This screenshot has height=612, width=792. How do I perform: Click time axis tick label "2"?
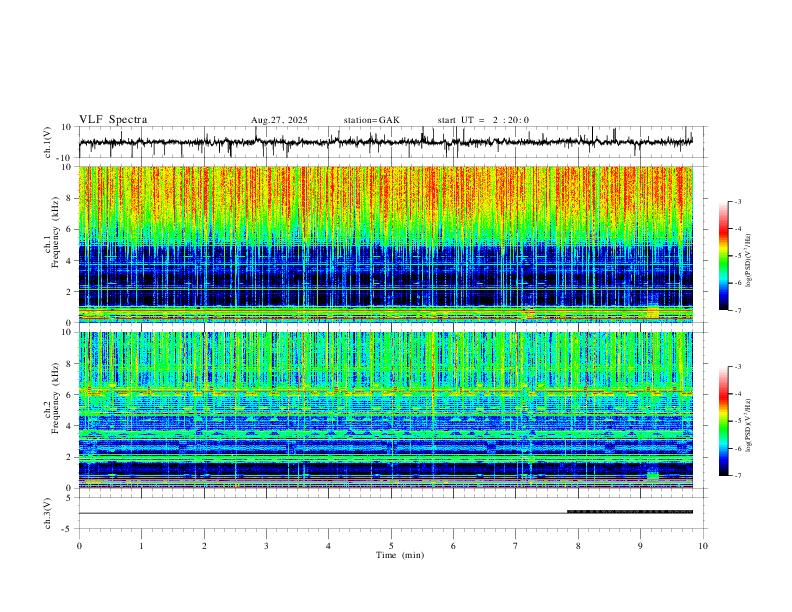[204, 546]
